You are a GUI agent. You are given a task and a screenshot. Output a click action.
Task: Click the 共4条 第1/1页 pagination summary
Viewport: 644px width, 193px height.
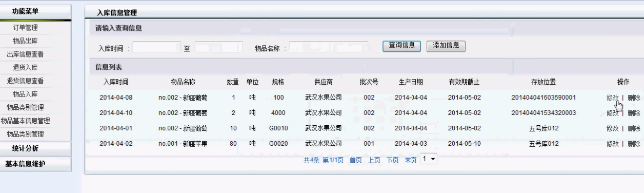pyautogui.click(x=324, y=160)
